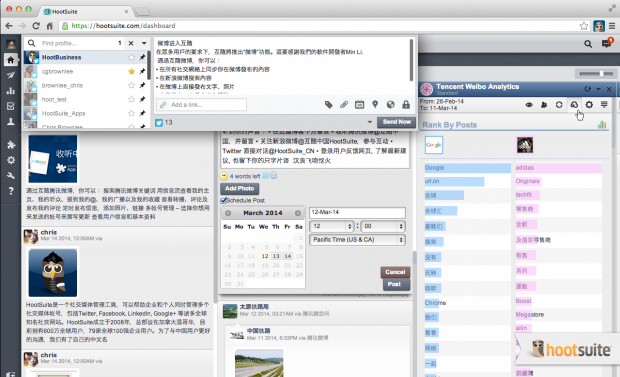Click the user icon in analytics toolbar
Image resolution: width=620 pixels, height=377 pixels.
pyautogui.click(x=544, y=104)
